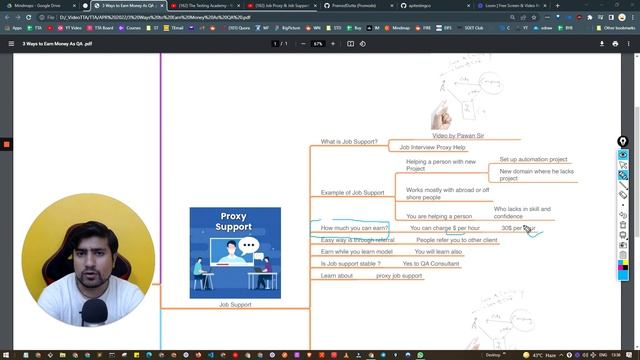
Task: Open the edraw bookmark
Action: click(x=543, y=28)
